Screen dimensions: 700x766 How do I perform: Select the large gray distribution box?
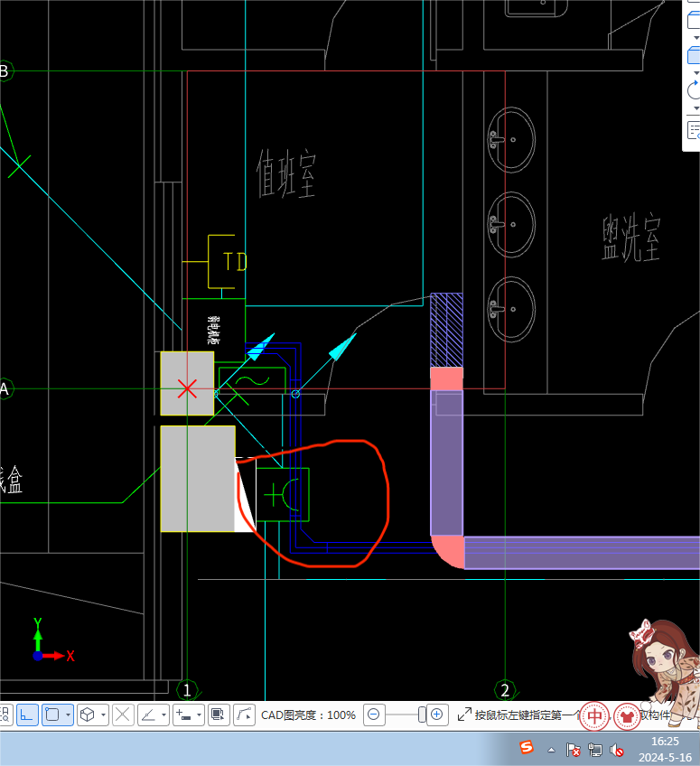click(198, 479)
